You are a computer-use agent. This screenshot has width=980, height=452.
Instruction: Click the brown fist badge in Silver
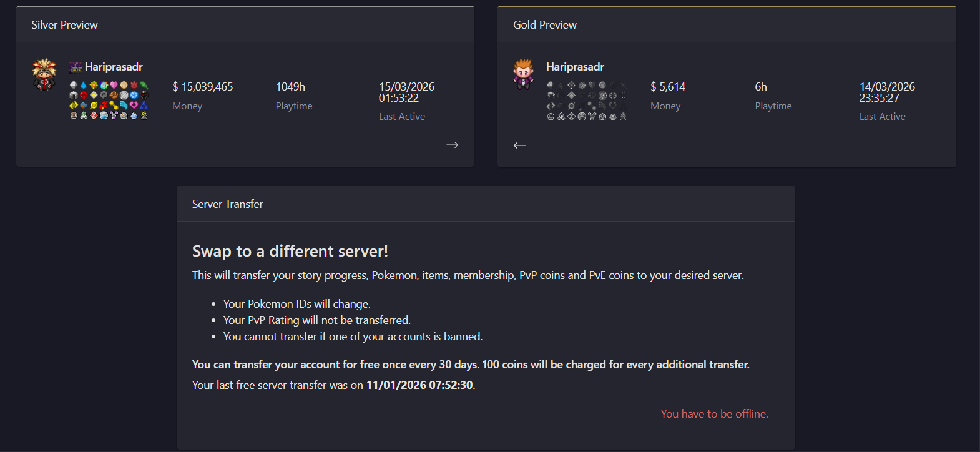pos(114,95)
